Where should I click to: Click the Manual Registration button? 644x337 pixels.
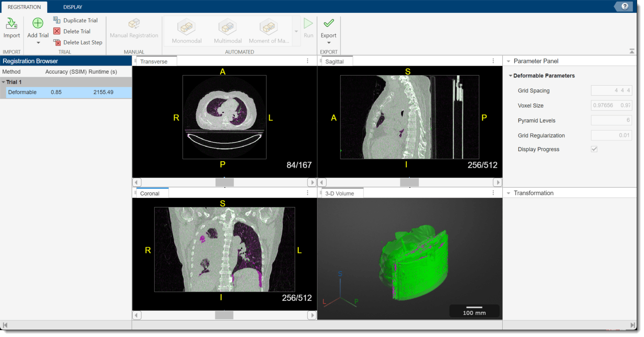tap(134, 28)
